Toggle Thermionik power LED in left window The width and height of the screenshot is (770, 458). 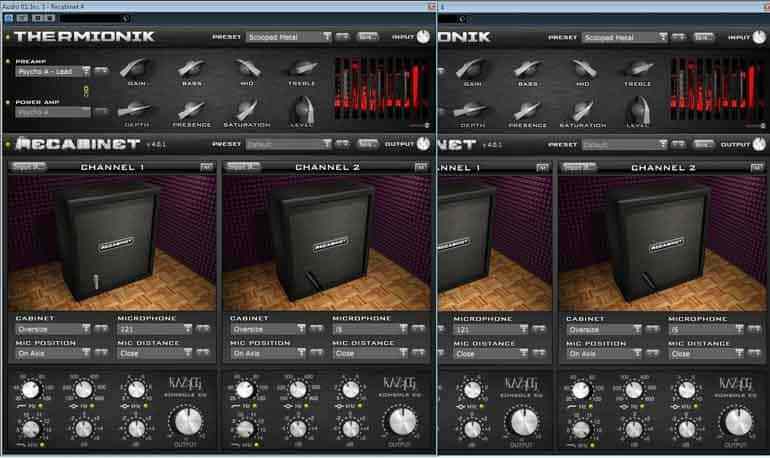pos(8,37)
